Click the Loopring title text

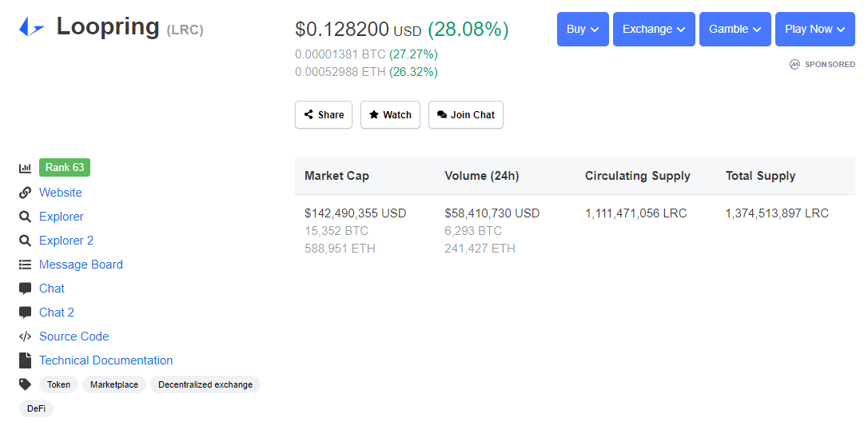tap(108, 26)
